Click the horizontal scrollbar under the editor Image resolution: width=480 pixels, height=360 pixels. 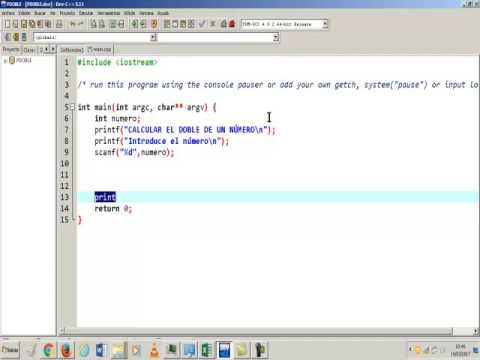[x=258, y=331]
